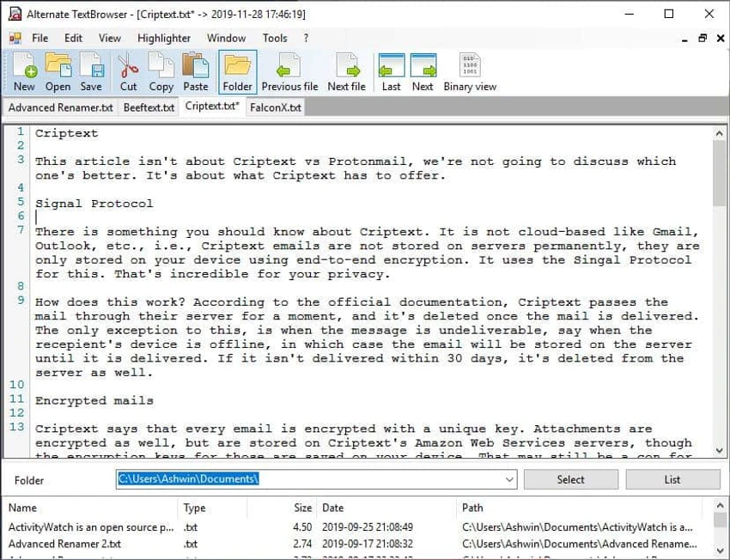Image resolution: width=730 pixels, height=560 pixels.
Task: Click the app icon in menu bar
Action: click(x=15, y=38)
